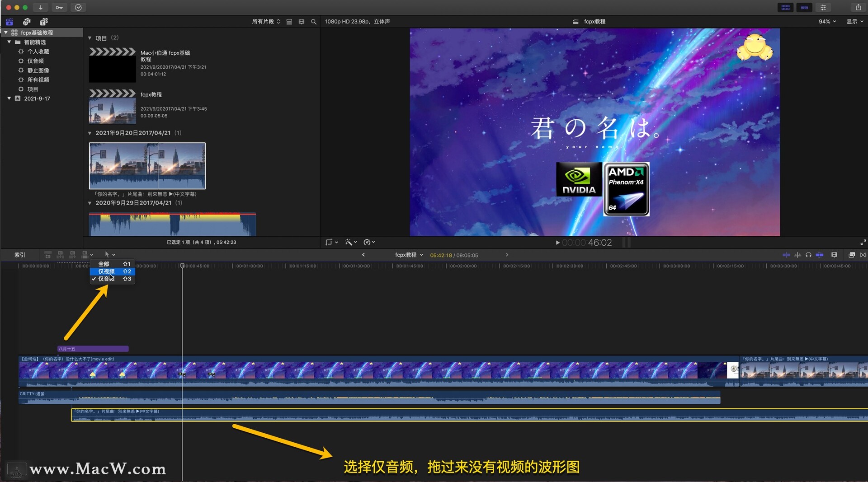Toggle timeline snapping
Viewport: 868px width, 482px height.
[x=820, y=255]
